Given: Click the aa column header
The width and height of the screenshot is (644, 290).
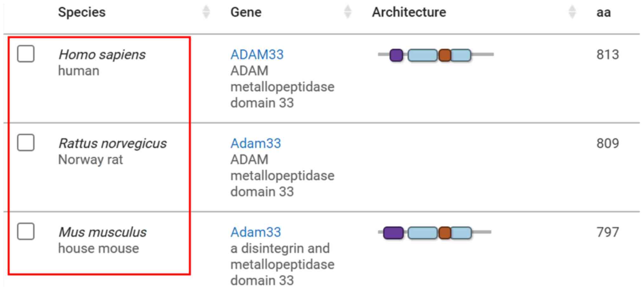Looking at the screenshot, I should click(603, 12).
